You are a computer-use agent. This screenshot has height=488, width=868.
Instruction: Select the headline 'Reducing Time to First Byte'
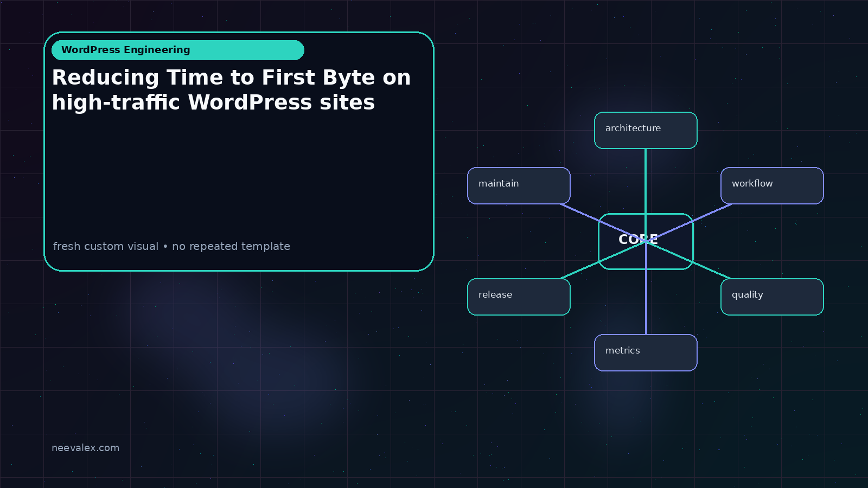click(231, 90)
